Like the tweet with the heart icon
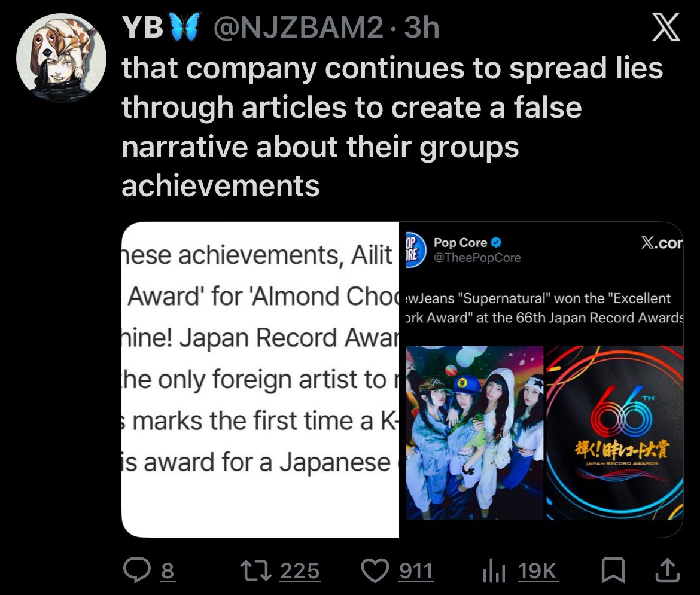Viewport: 700px width, 595px height. (375, 571)
